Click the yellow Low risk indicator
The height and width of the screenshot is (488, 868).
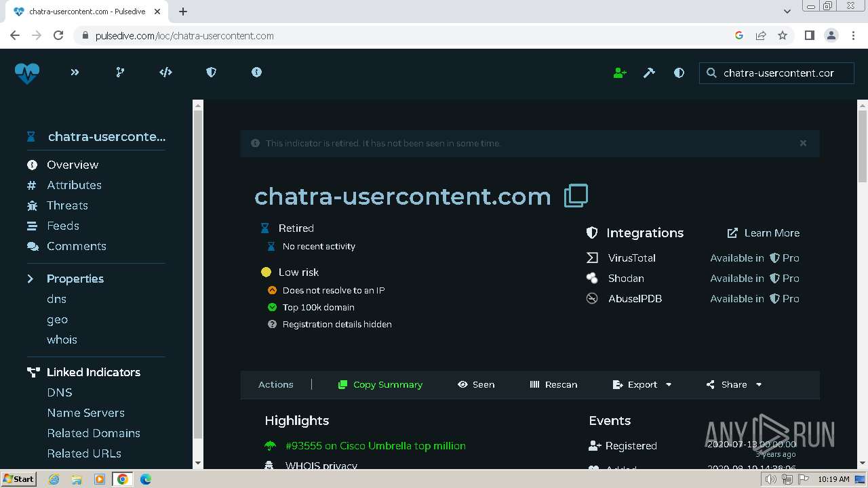[x=266, y=272]
